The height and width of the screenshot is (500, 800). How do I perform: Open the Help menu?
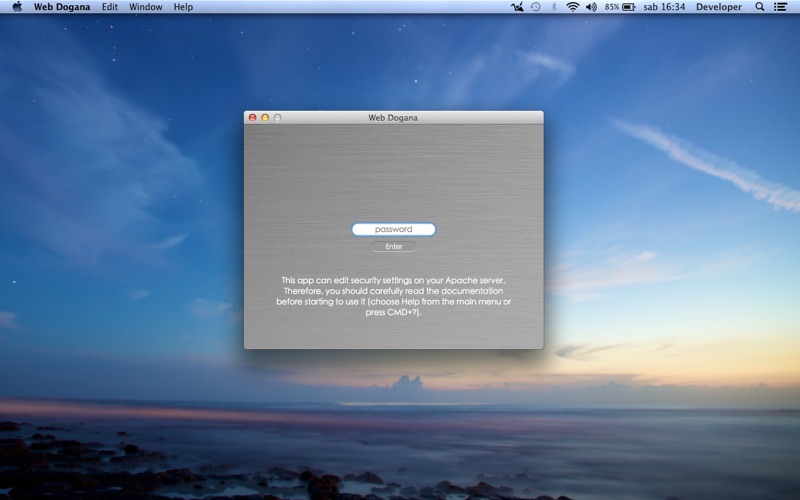[x=183, y=7]
